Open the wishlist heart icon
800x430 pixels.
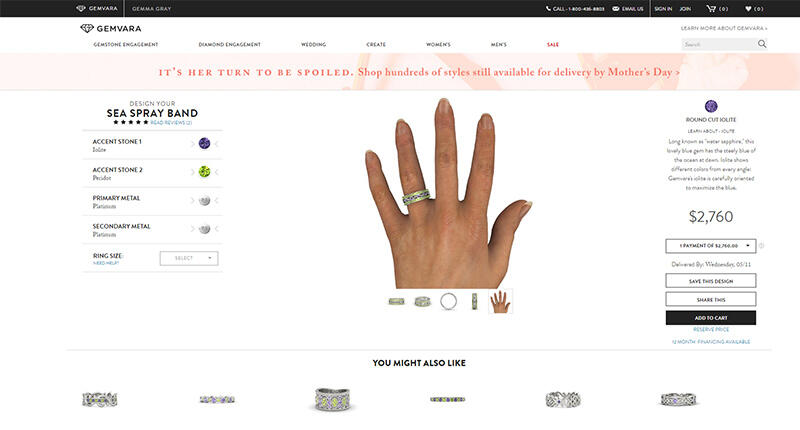(x=748, y=9)
